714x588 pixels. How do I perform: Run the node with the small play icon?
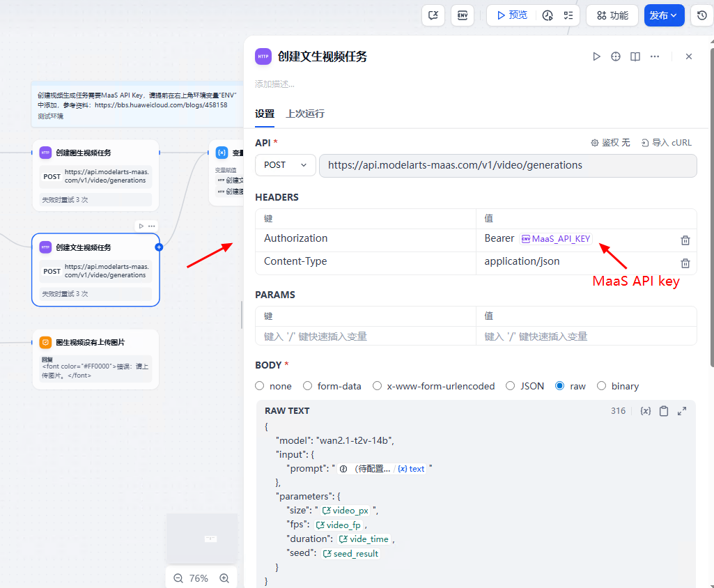click(141, 226)
